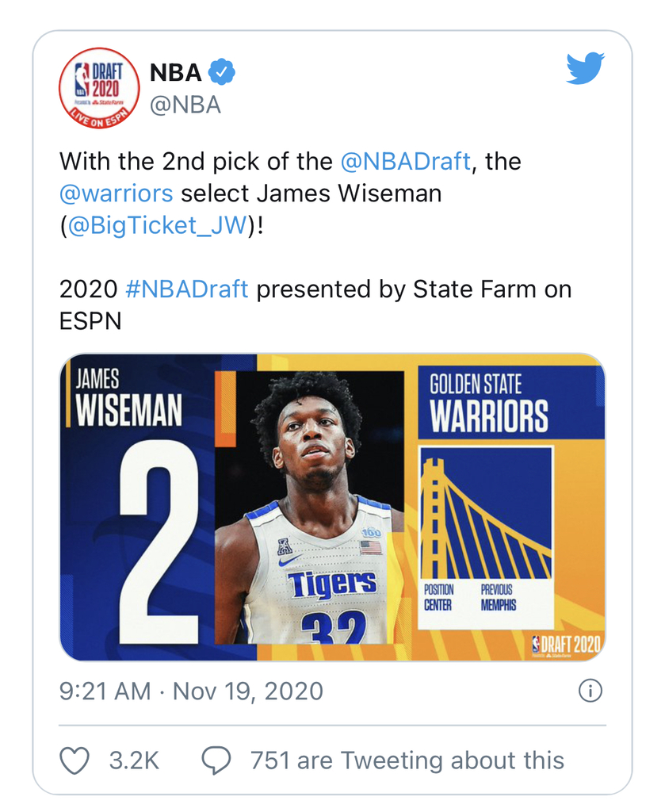Click the blue verified badge
This screenshot has height=812, width=665.
(221, 72)
